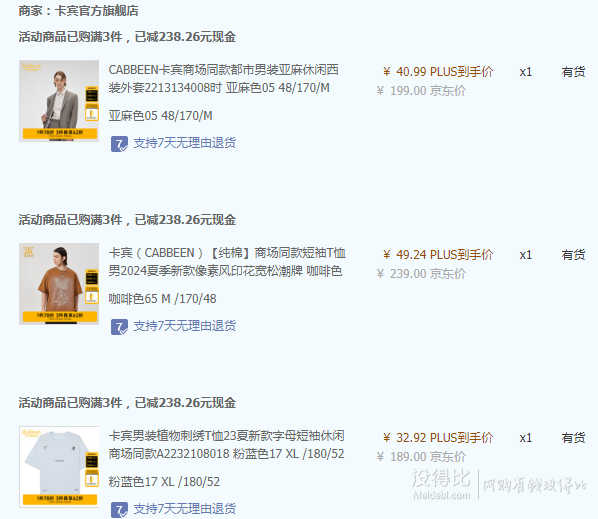This screenshot has height=519, width=598.
Task: Open the 纯棉 short-sleeve T-shirt title link
Action: tap(227, 262)
